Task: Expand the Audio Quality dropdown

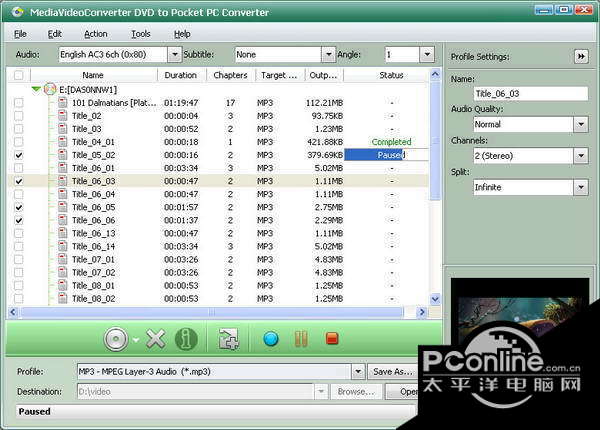Action: [x=581, y=124]
